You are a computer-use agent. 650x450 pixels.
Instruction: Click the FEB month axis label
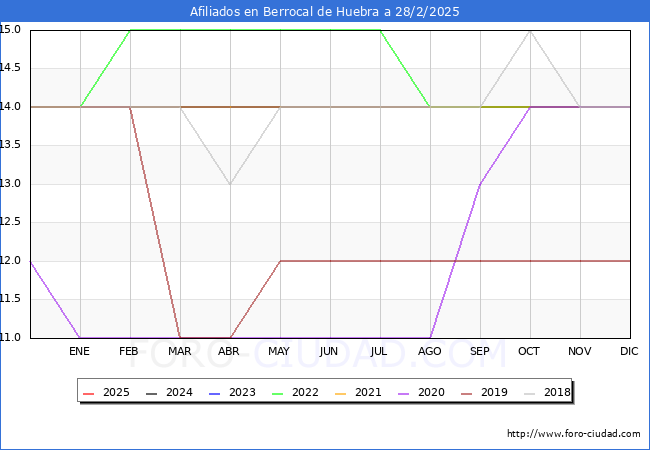coord(129,351)
